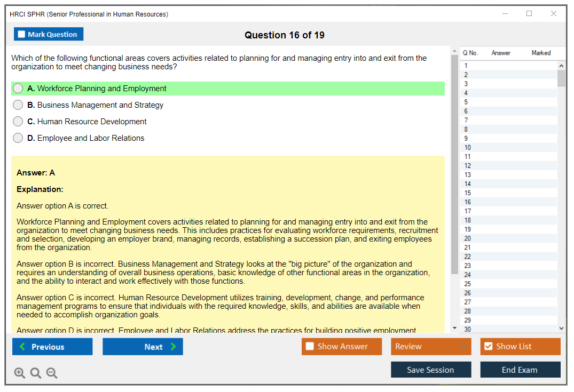
Task: Go to the Previous question
Action: [x=52, y=347]
